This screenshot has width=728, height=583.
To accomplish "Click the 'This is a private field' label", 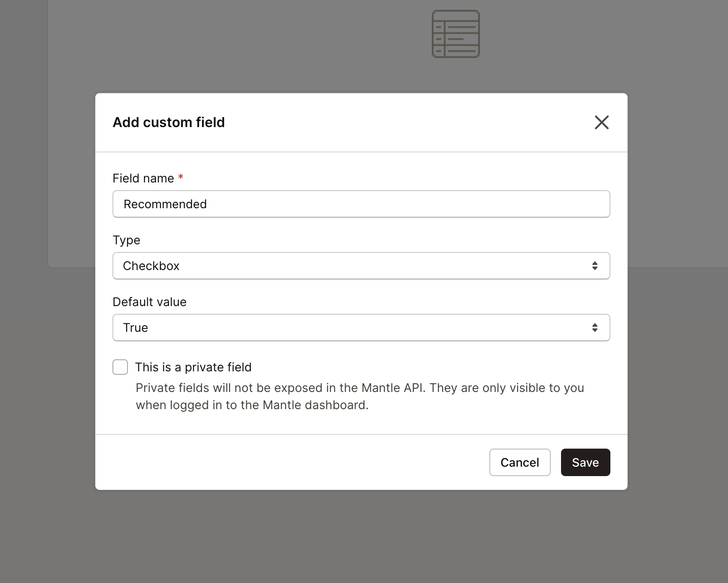I will [x=194, y=367].
